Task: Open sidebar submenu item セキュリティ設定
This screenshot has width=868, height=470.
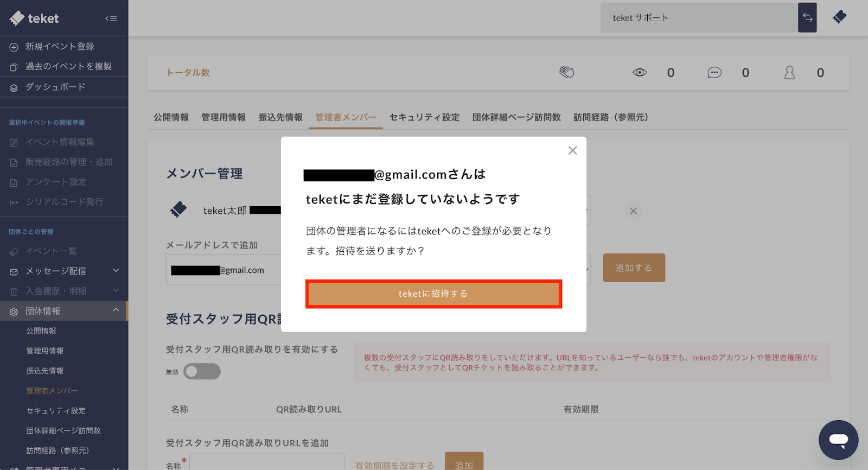Action: click(56, 411)
